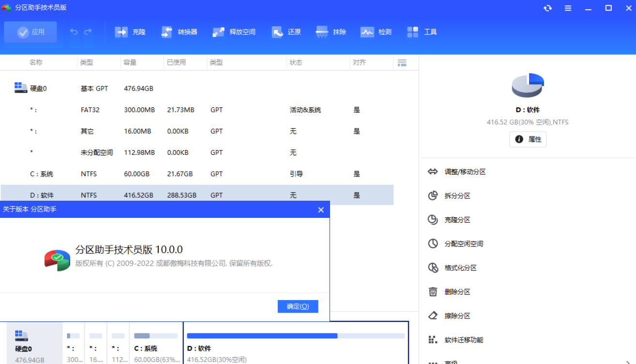Viewport: 636px width, 364px height.
Task: Click the 引导 status of C: row
Action: point(296,174)
